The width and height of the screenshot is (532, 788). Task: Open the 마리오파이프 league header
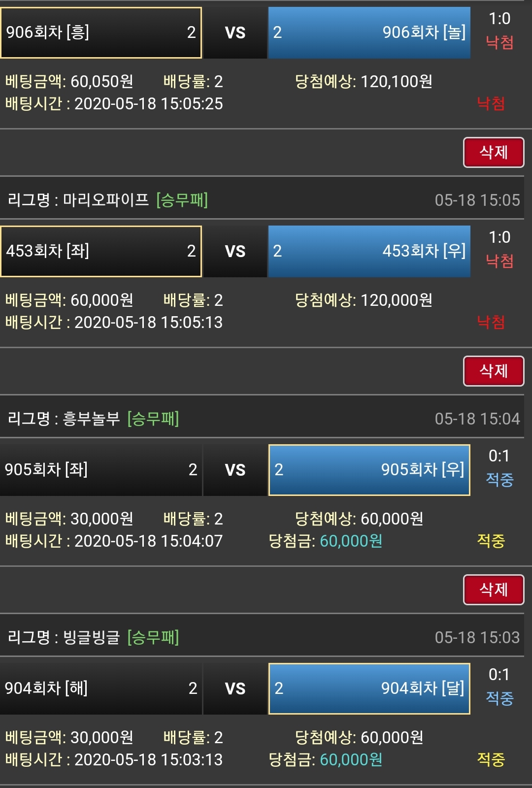(x=105, y=200)
